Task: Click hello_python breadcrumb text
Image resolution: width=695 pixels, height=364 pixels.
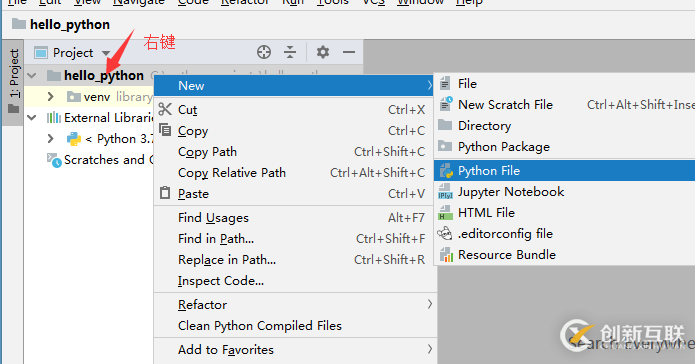Action: tap(70, 24)
